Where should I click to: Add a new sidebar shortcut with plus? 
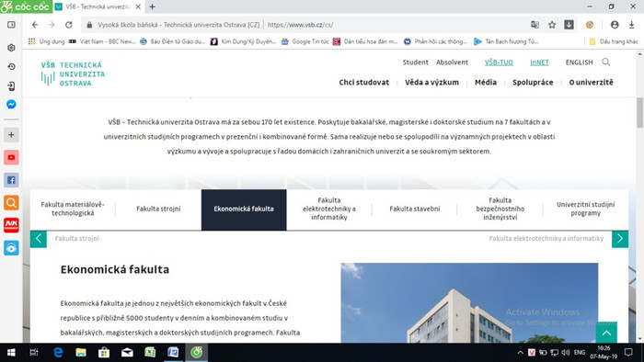11,135
